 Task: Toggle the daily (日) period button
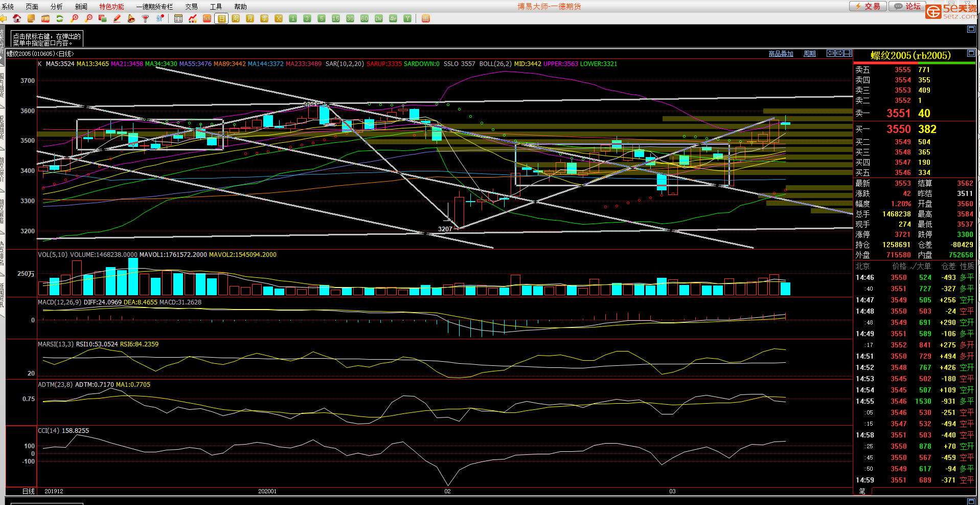221,18
